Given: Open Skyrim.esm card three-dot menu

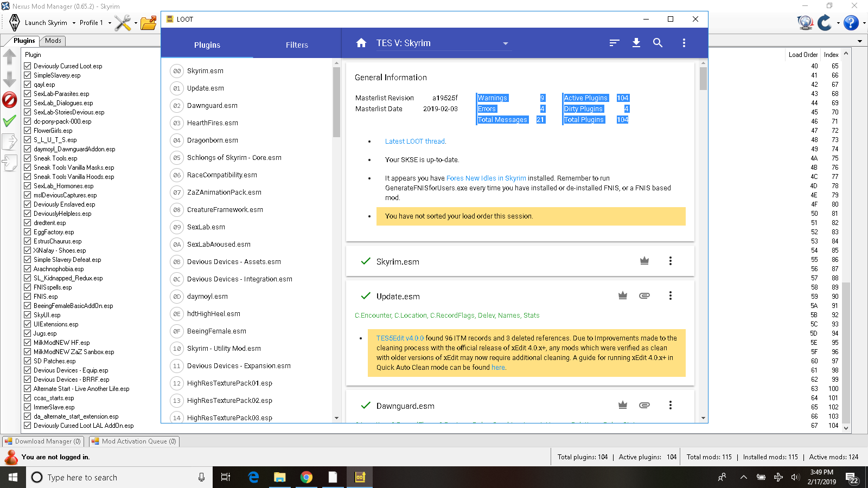Looking at the screenshot, I should click(x=671, y=261).
